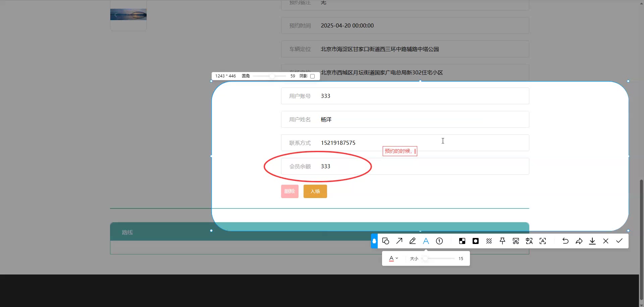Click the 圆角 corner radius slider
Viewport: 644px width, 307px height.
coord(269,76)
